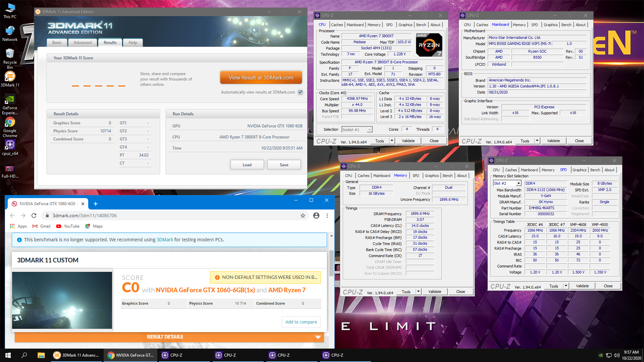Open Caches tab in CPU-Z CPU window
The height and width of the screenshot is (362, 644).
click(337, 25)
